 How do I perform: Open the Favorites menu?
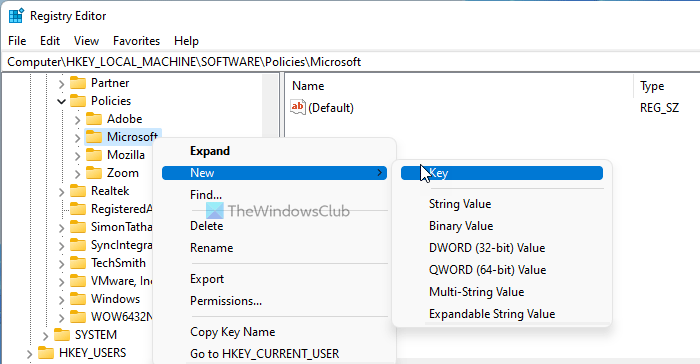pos(137,41)
